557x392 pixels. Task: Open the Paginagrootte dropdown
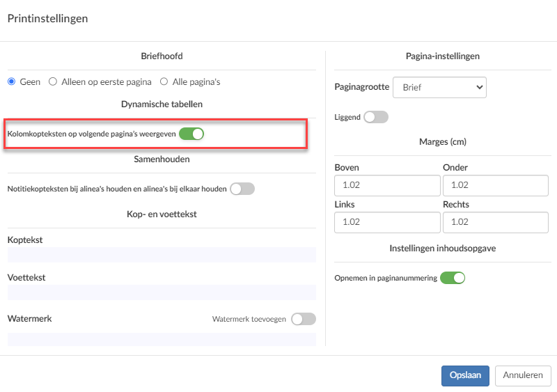(x=439, y=88)
